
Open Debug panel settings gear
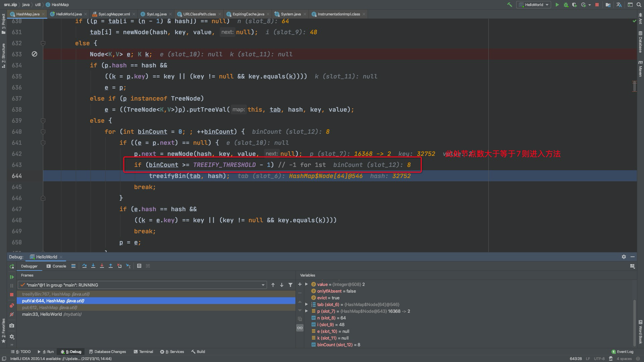624,257
